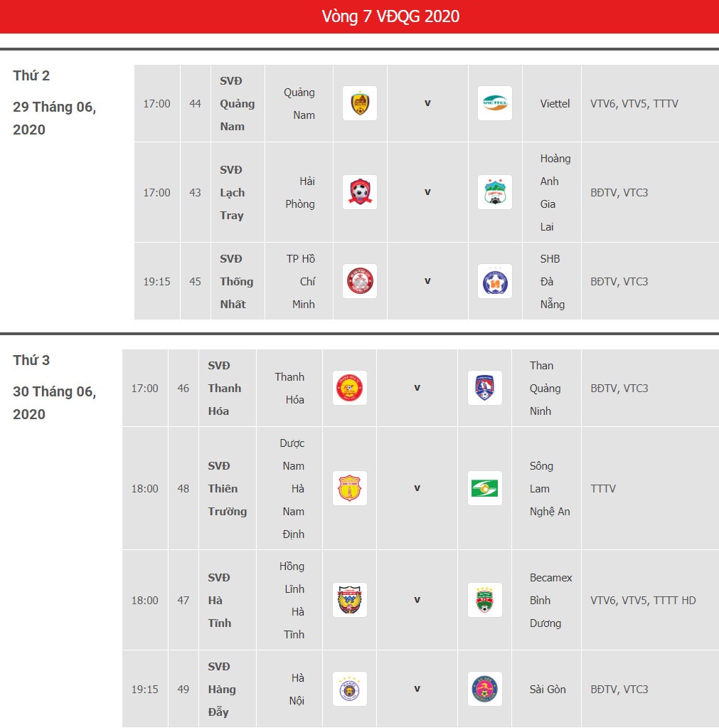
Task: Select the Becamex Bình Dương logo
Action: [485, 600]
